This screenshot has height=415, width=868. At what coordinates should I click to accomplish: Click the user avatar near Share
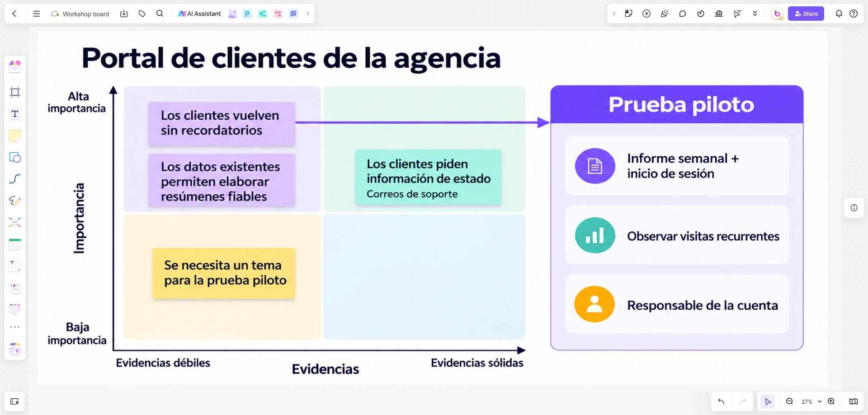tap(777, 14)
